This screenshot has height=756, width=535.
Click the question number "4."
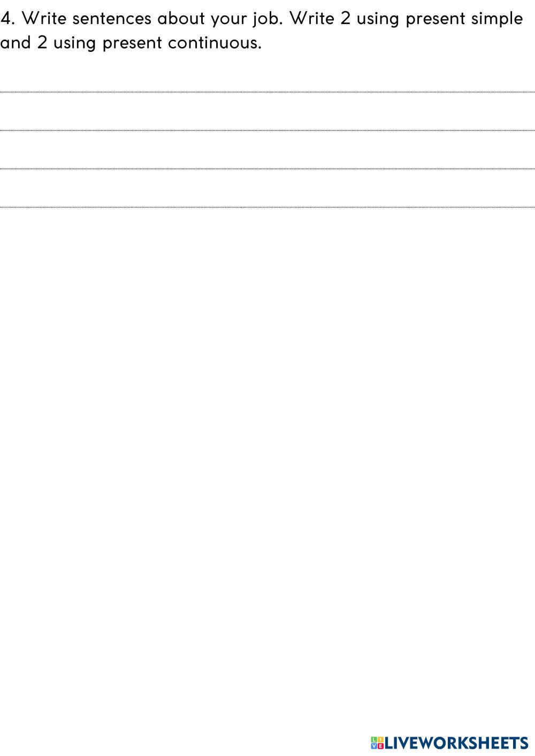point(8,19)
